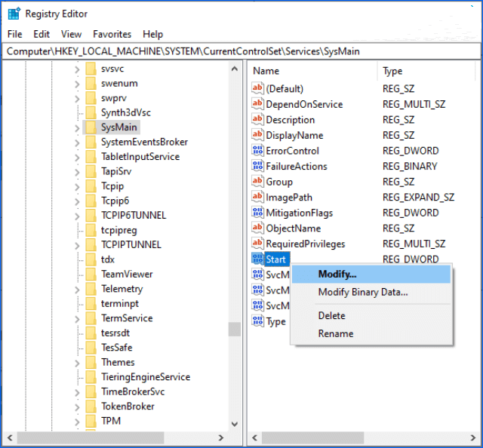483x448 pixels.
Task: Expand the TimeBrokerSvc key
Action: click(x=77, y=392)
